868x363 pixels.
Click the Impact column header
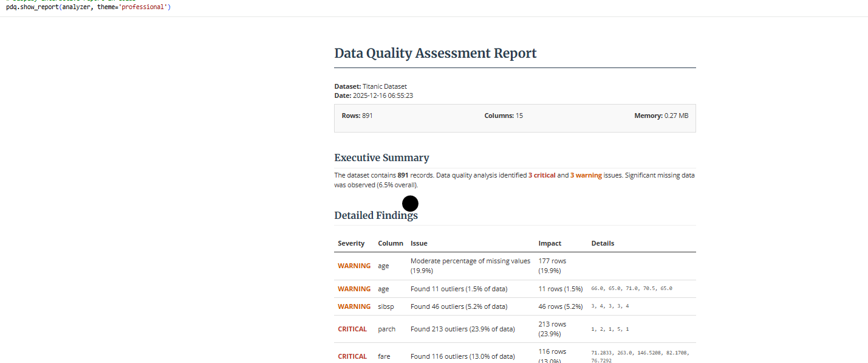coord(549,243)
